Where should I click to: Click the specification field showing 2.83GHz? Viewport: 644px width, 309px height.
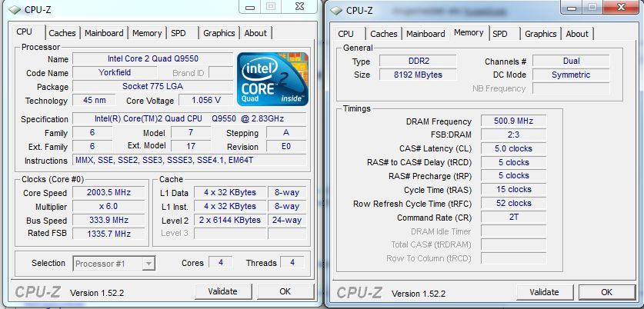coord(189,119)
